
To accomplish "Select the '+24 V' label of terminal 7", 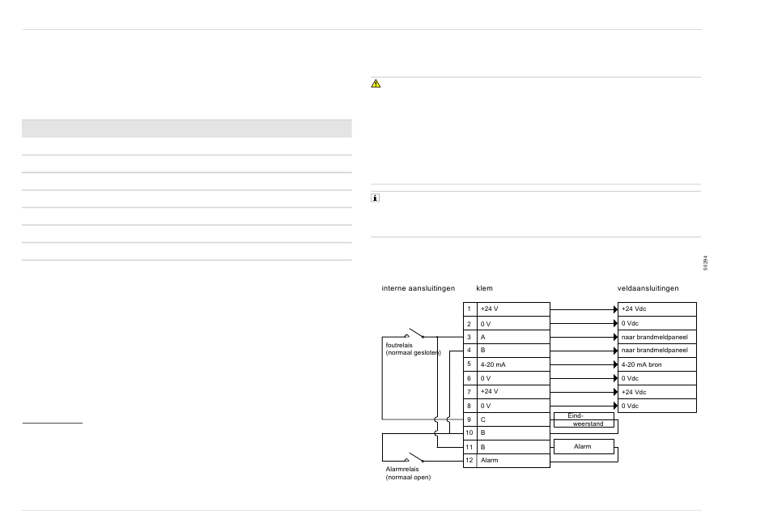I will point(490,392).
